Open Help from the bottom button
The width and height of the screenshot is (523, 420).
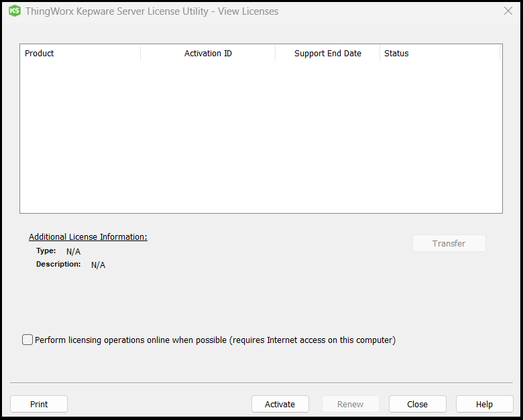[x=484, y=404]
